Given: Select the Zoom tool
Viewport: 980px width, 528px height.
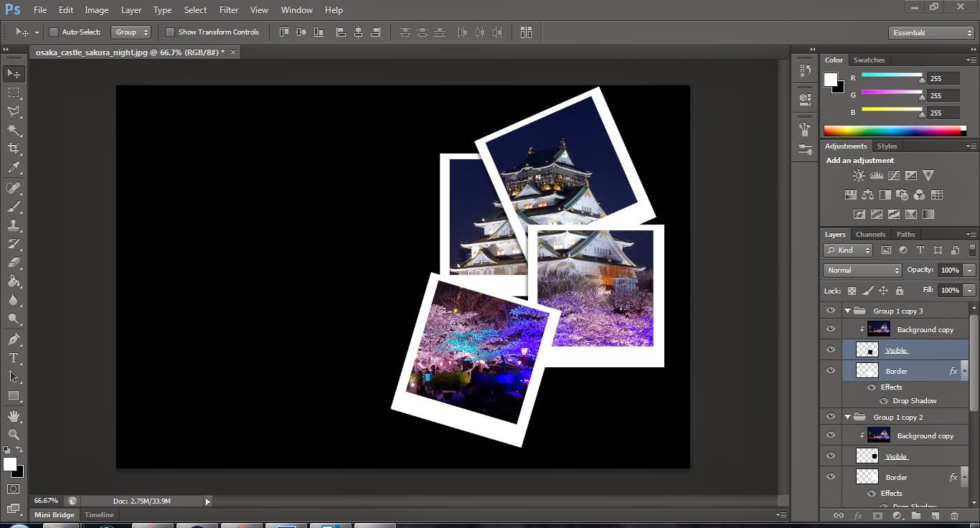Looking at the screenshot, I should coord(14,435).
